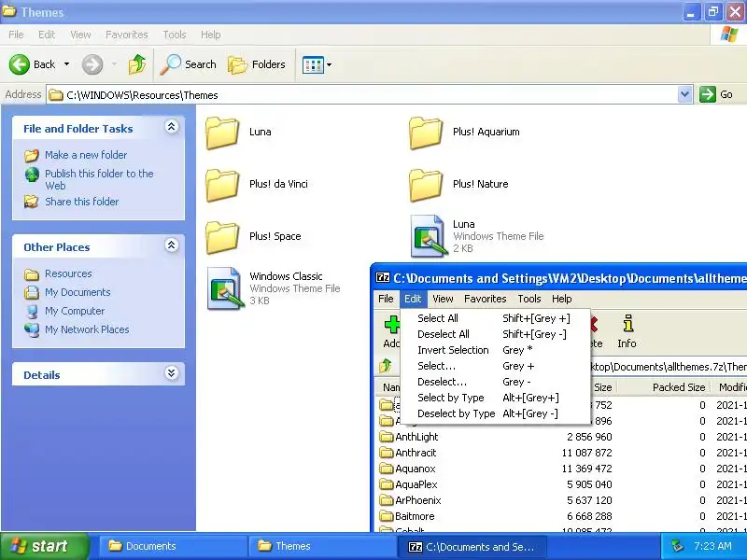Click the Go button next to address
747x560 pixels.
716,94
